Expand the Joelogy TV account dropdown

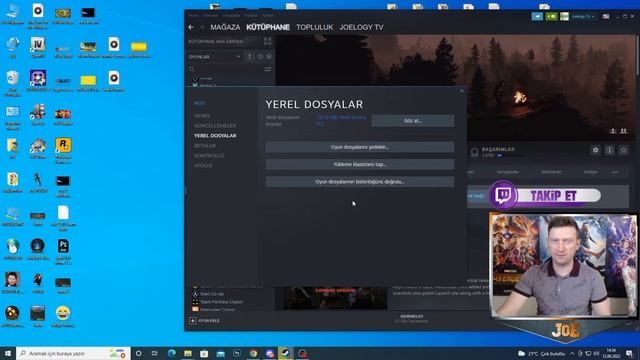pyautogui.click(x=583, y=17)
